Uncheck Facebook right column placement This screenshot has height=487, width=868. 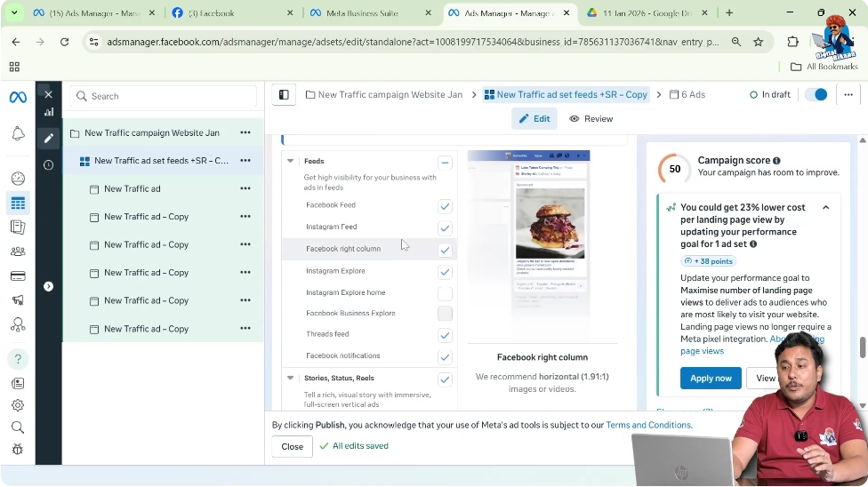click(x=445, y=250)
